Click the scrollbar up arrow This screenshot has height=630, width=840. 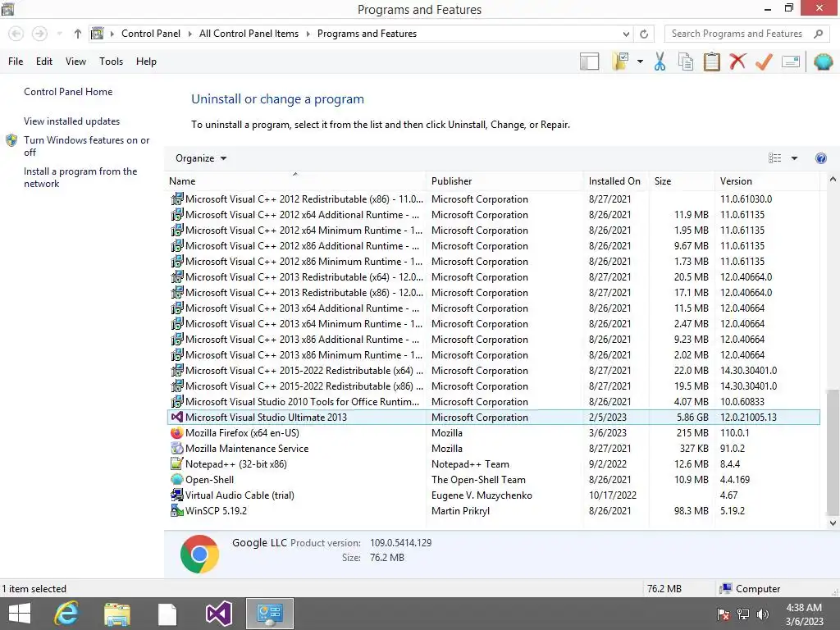[x=833, y=180]
